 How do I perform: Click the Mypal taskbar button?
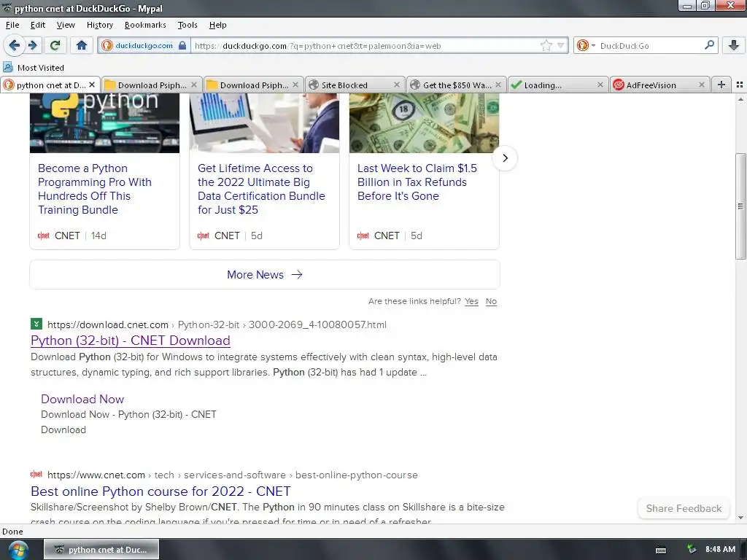coord(101,550)
